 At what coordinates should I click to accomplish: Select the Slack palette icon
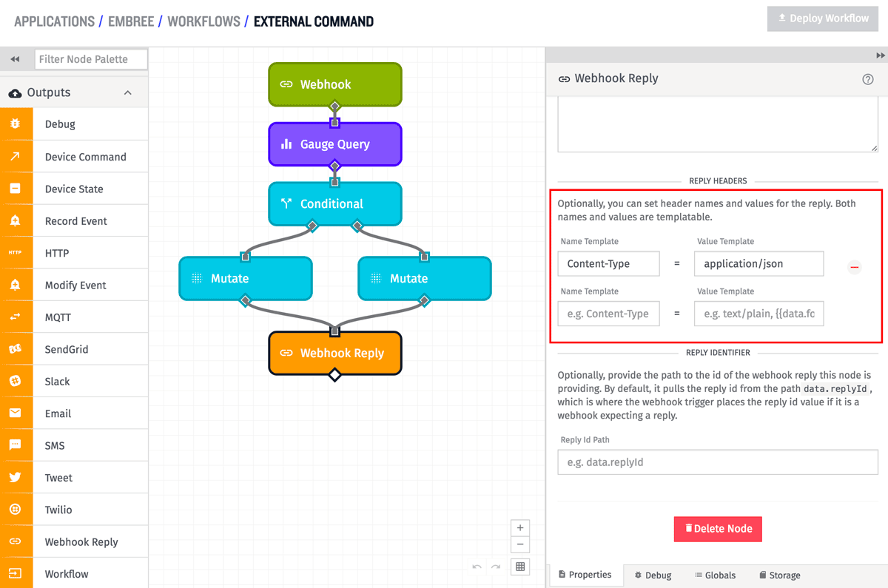pyautogui.click(x=16, y=381)
